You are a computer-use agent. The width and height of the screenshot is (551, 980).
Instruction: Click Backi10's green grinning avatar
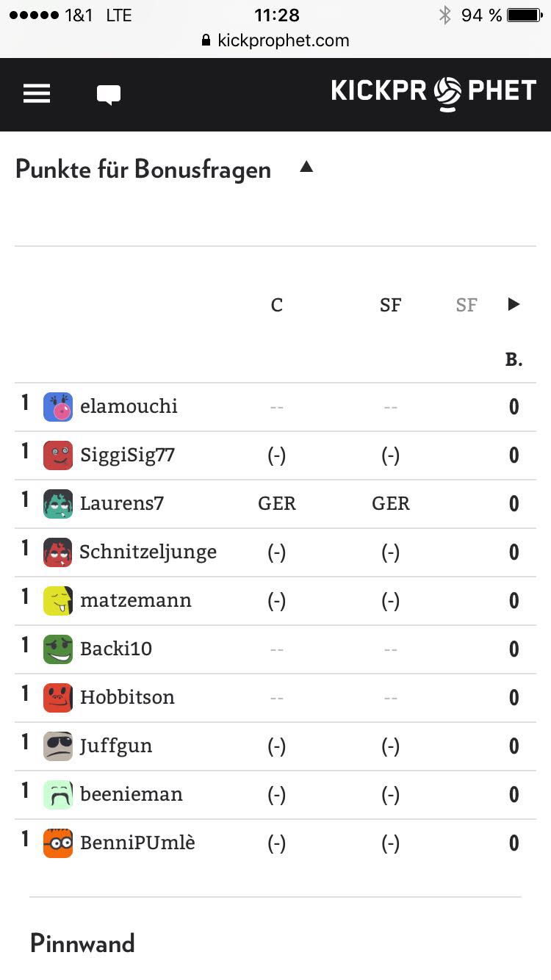[58, 649]
